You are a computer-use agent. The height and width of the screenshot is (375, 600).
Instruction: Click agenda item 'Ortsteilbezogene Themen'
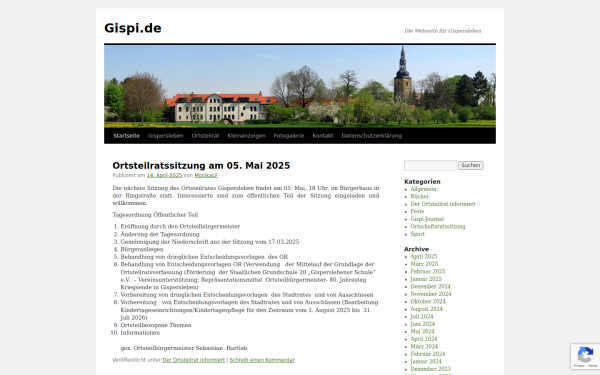156,325
